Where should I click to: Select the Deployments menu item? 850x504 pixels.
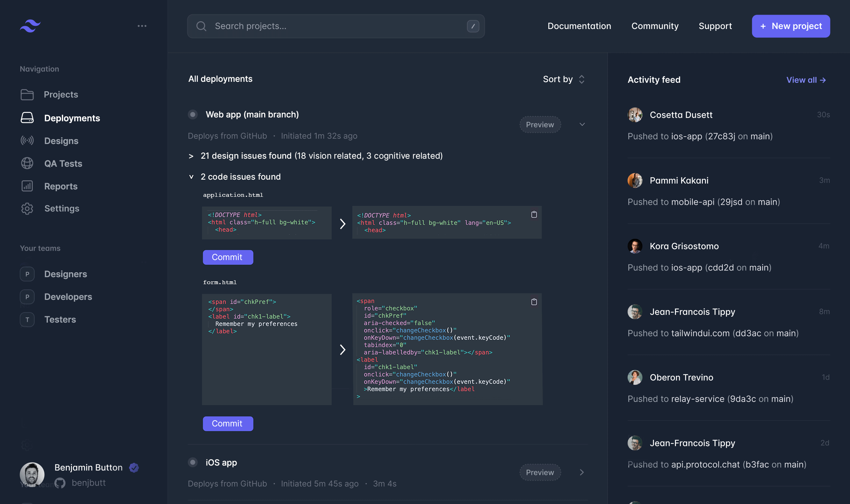click(x=72, y=117)
